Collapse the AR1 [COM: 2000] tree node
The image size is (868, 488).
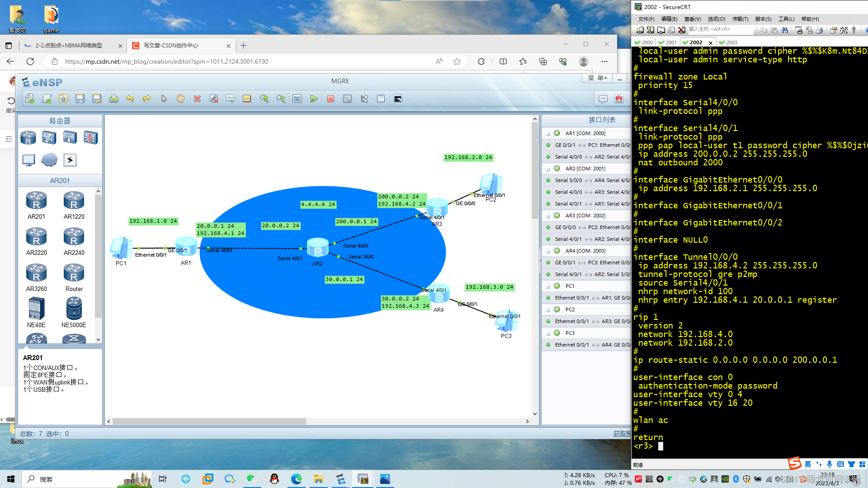(548, 134)
